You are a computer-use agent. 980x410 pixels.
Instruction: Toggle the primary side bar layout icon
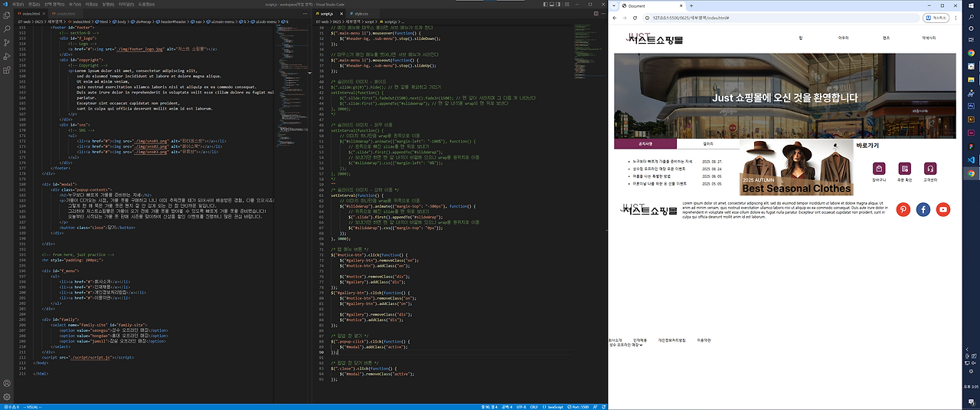[545, 4]
